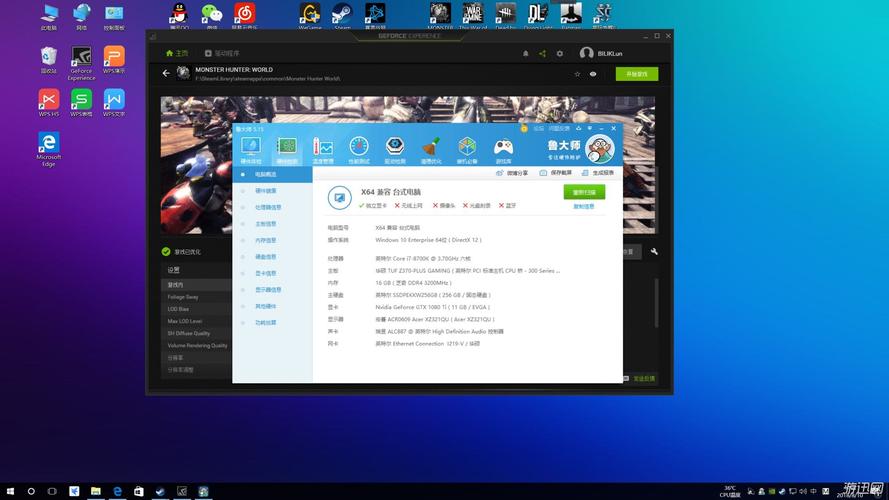Click the gold medal icon in Lu Master title bar
Viewport: 889px width, 500px height.
[x=524, y=129]
